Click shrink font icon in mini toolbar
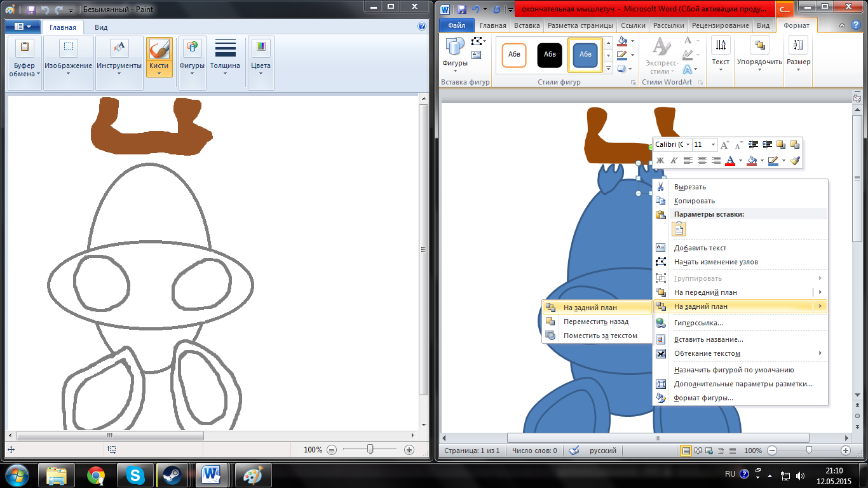Screen dimensions: 868x488 point(738,145)
